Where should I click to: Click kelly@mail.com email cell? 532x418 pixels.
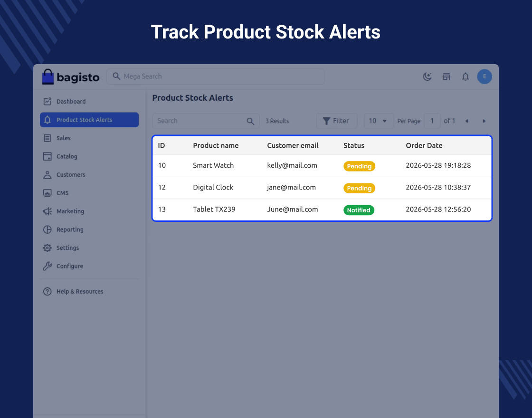[292, 166]
